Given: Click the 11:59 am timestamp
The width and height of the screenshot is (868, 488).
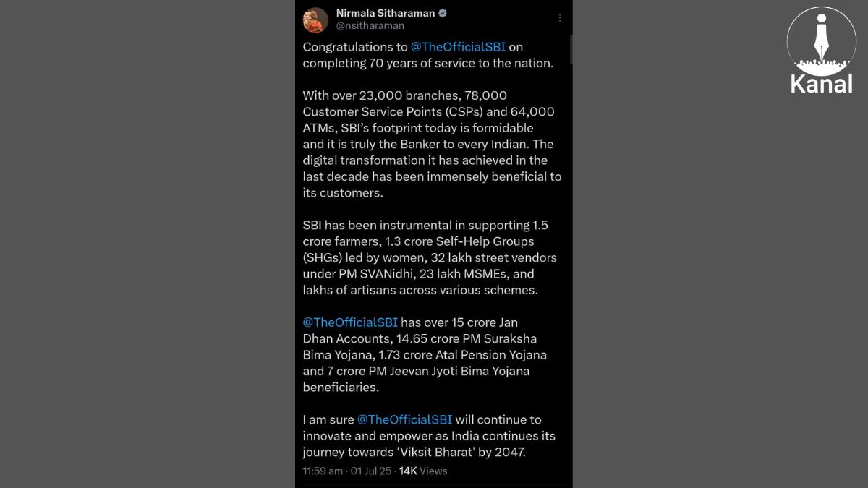Looking at the screenshot, I should pos(323,471).
